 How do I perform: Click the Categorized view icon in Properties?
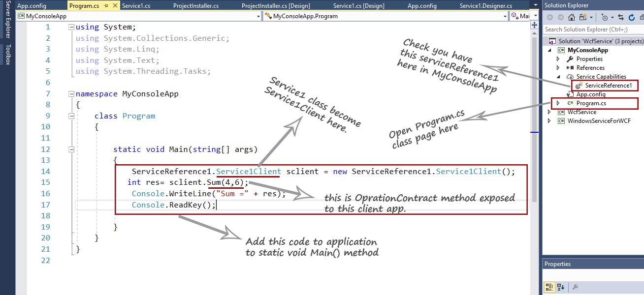coord(549,287)
